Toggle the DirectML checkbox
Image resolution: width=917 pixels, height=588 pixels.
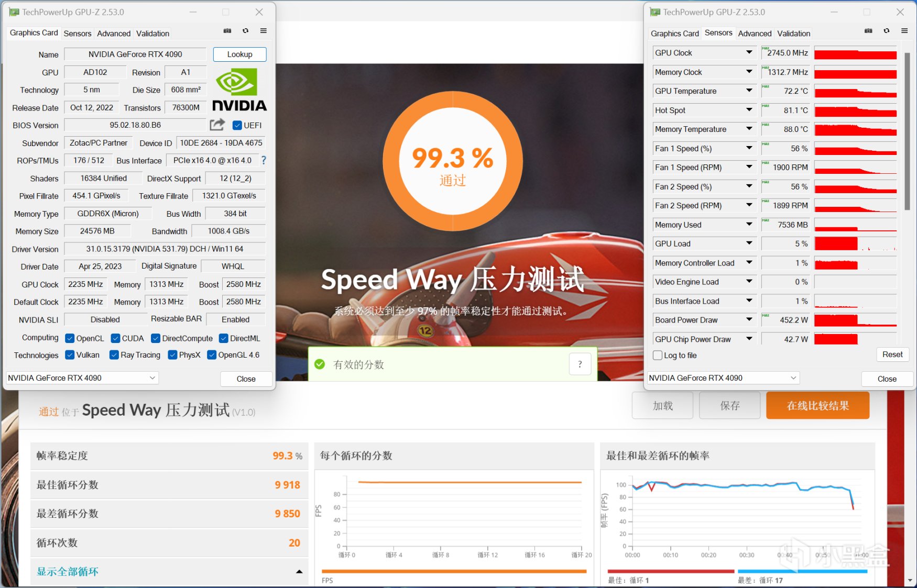(x=224, y=338)
